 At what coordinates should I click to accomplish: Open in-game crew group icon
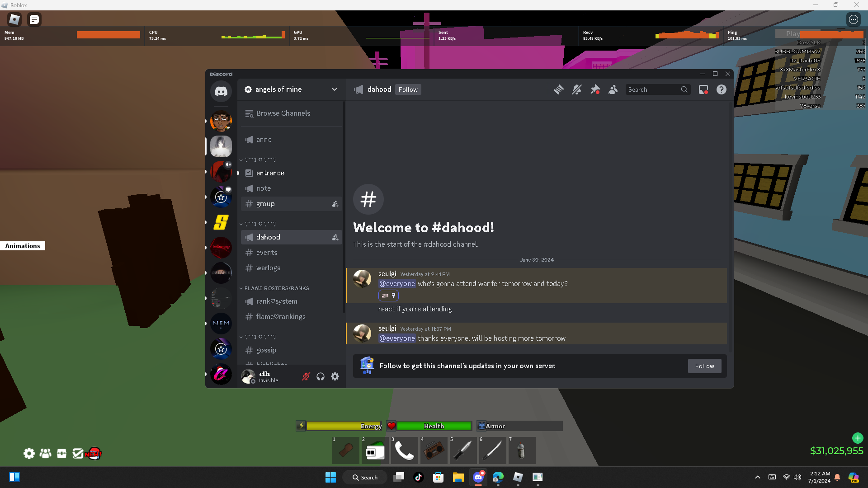coord(45,453)
